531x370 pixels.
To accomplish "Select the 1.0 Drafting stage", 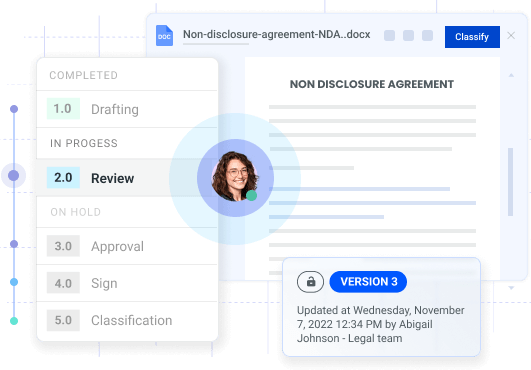I will 127,109.
